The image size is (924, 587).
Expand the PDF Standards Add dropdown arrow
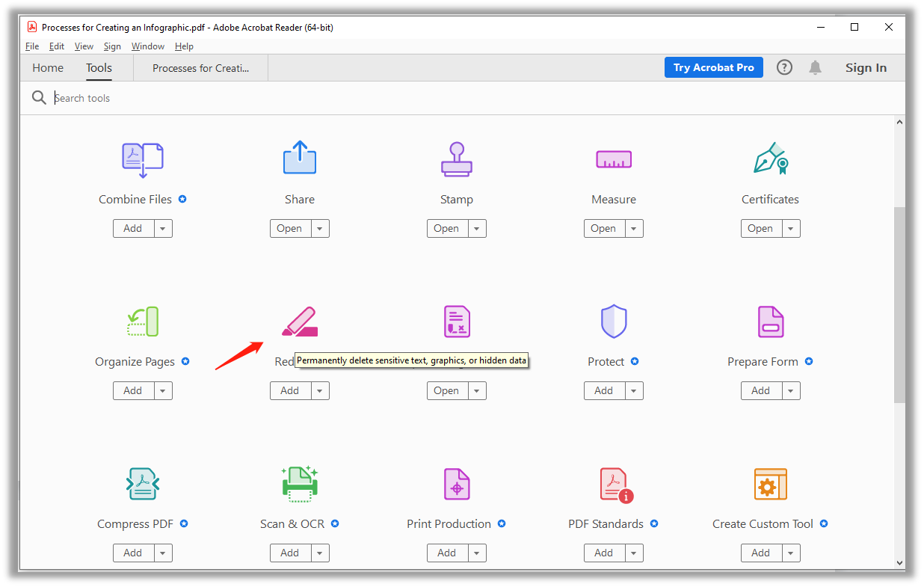(634, 553)
